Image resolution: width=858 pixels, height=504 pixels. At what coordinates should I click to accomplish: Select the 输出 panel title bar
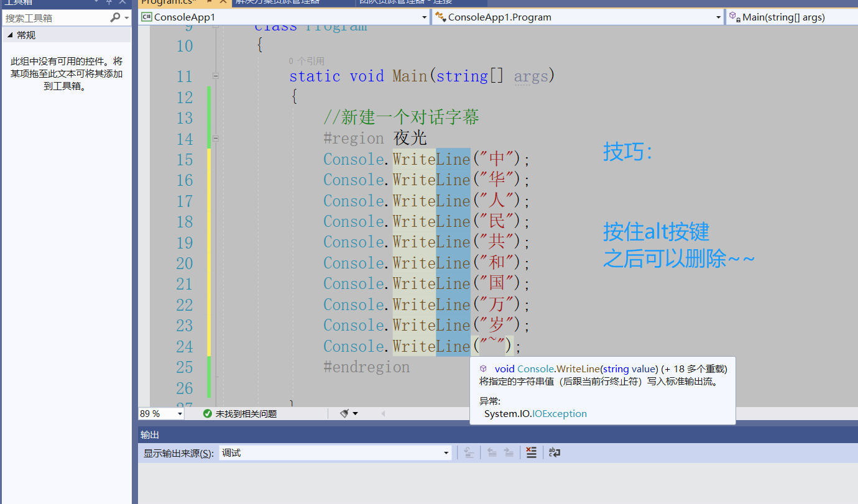pos(498,434)
